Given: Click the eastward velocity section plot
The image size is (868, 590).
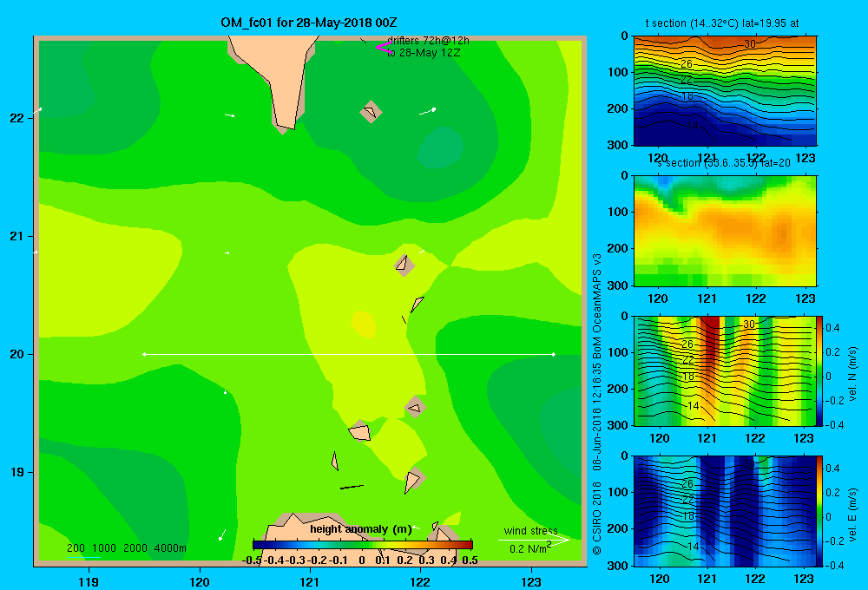Looking at the screenshot, I should (x=725, y=511).
